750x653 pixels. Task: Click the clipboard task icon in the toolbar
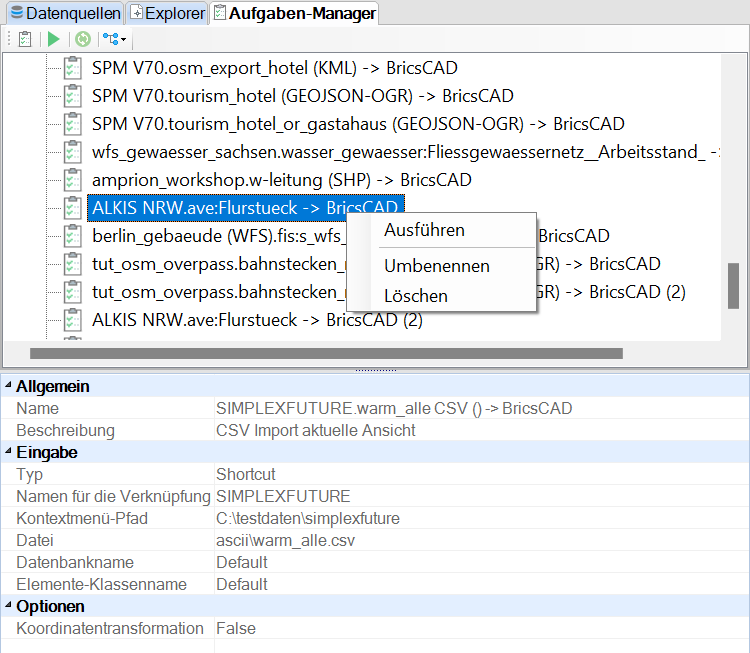(25, 39)
